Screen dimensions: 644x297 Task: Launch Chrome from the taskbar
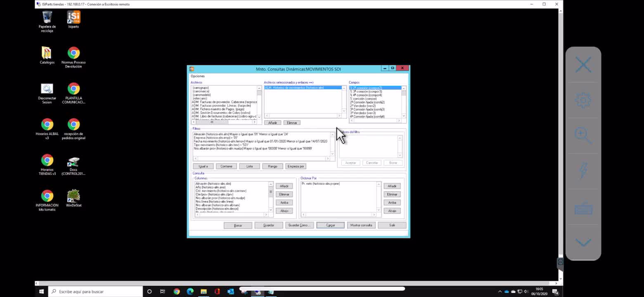[177, 291]
